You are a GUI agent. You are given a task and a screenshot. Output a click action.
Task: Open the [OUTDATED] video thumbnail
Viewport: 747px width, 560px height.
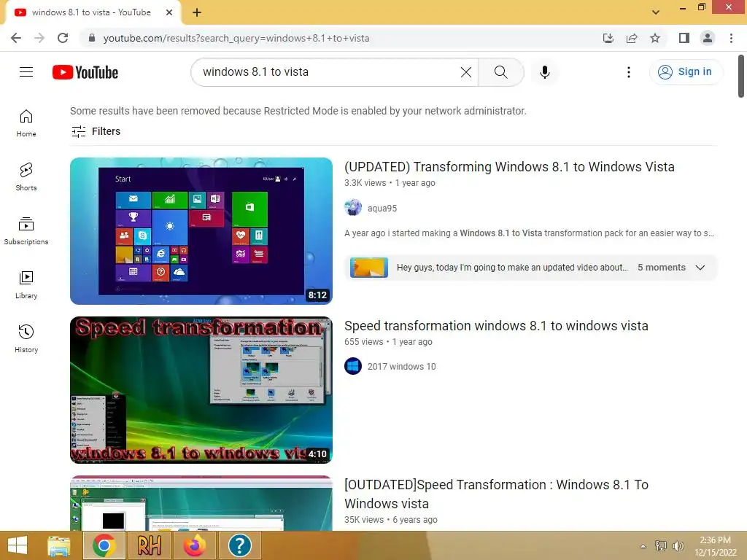pyautogui.click(x=201, y=503)
